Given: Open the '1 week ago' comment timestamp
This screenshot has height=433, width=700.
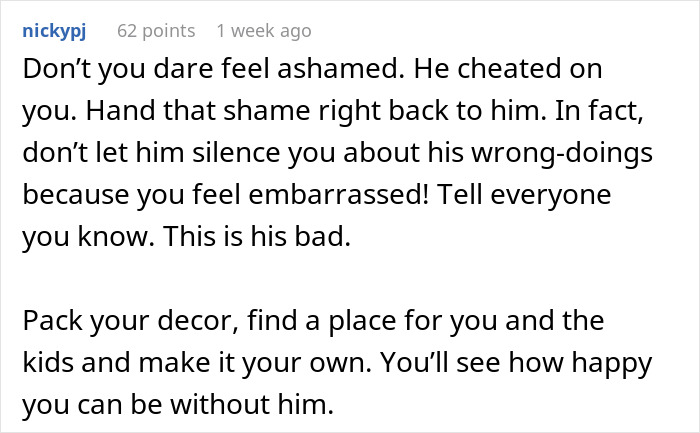Looking at the screenshot, I should click(264, 31).
